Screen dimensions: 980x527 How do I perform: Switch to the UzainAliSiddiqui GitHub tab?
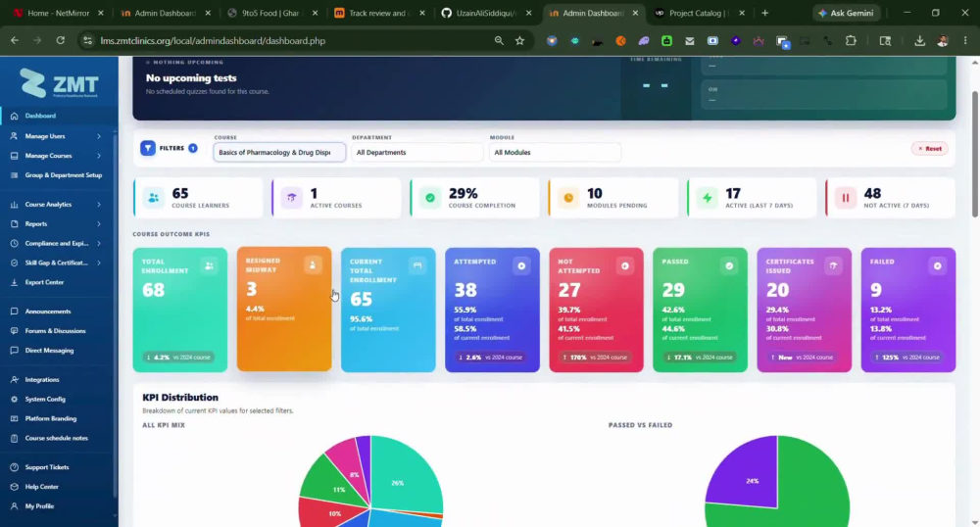(x=487, y=13)
